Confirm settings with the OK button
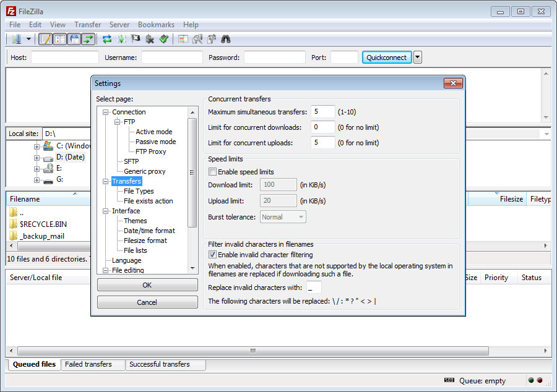 click(x=147, y=285)
